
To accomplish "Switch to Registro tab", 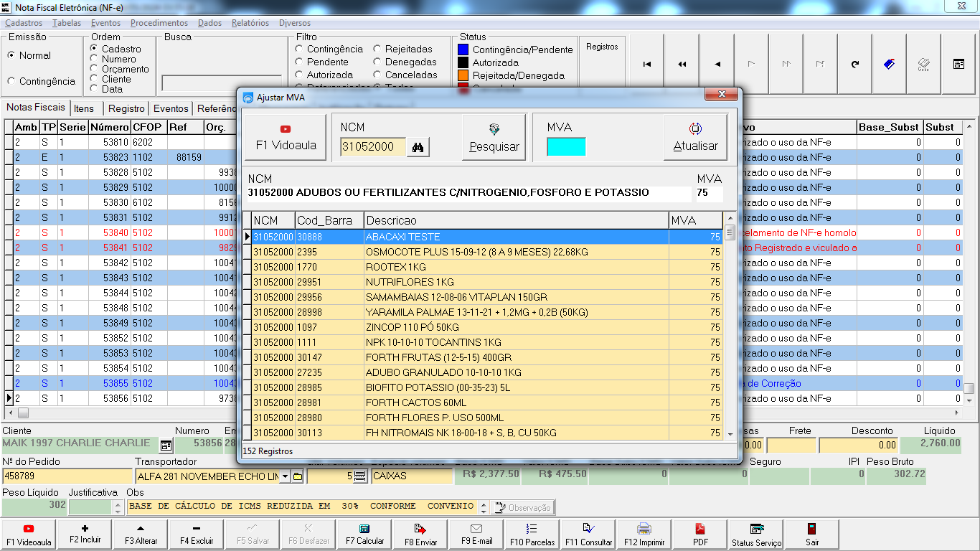I will pos(127,108).
